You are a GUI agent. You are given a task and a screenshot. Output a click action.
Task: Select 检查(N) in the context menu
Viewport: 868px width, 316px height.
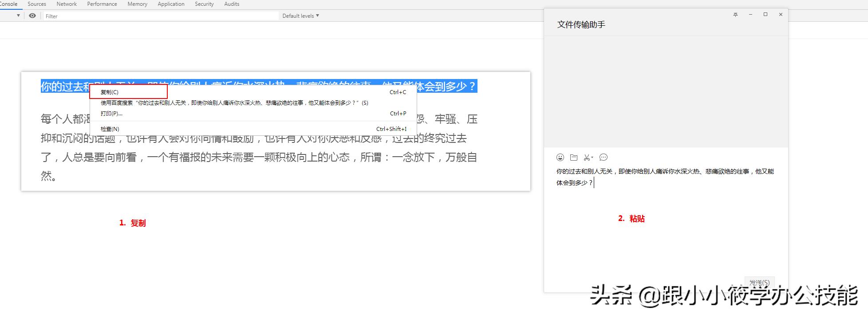click(x=253, y=129)
